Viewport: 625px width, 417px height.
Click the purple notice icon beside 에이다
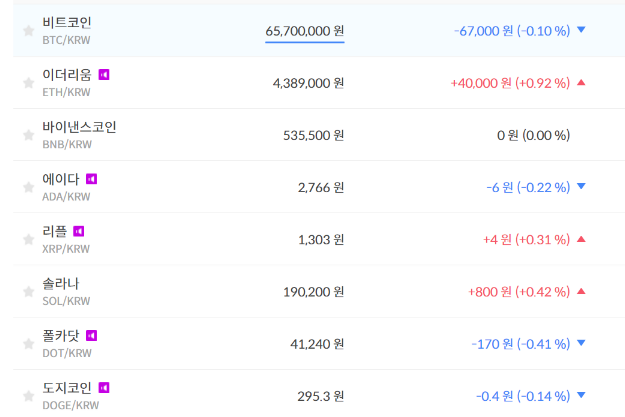[91, 179]
